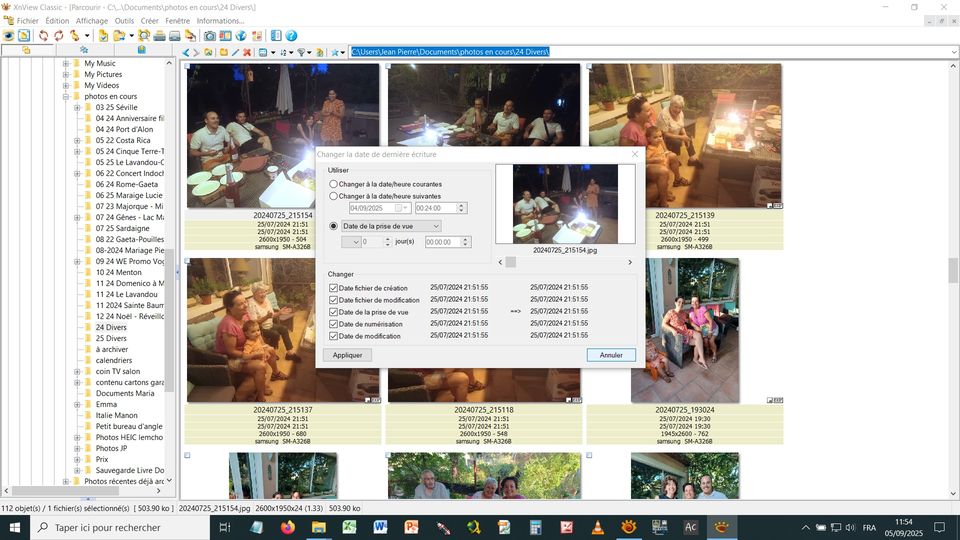Click the Appliquer button
960x540 pixels.
(347, 355)
